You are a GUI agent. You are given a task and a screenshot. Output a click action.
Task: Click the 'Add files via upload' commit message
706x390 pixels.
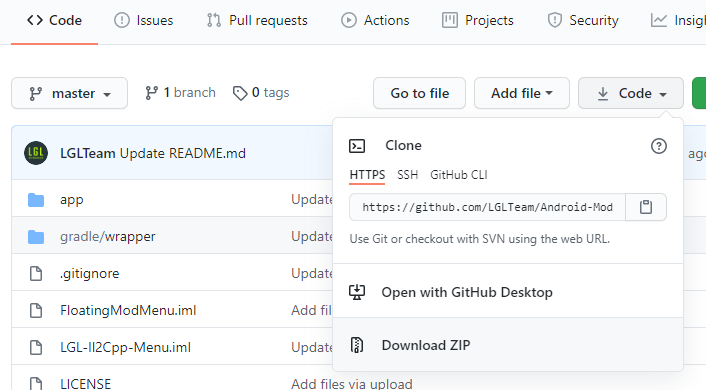point(352,384)
